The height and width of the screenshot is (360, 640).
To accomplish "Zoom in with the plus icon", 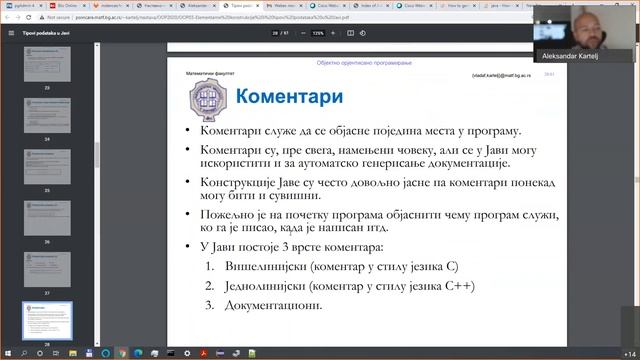I will point(333,33).
